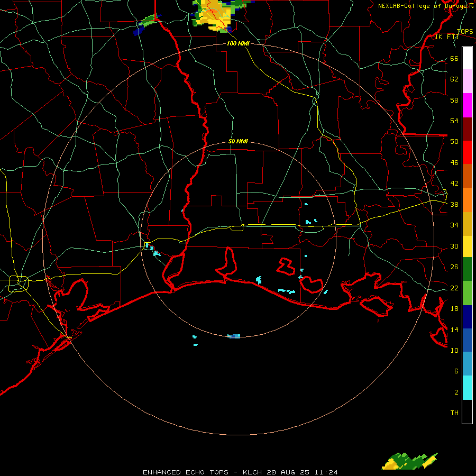Click the 54 legend value
This screenshot has height=476, width=476.
coord(454,121)
